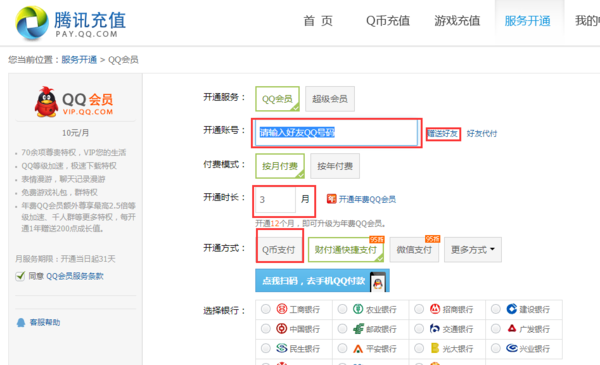Select the 平安银行 radio button

tap(342, 348)
